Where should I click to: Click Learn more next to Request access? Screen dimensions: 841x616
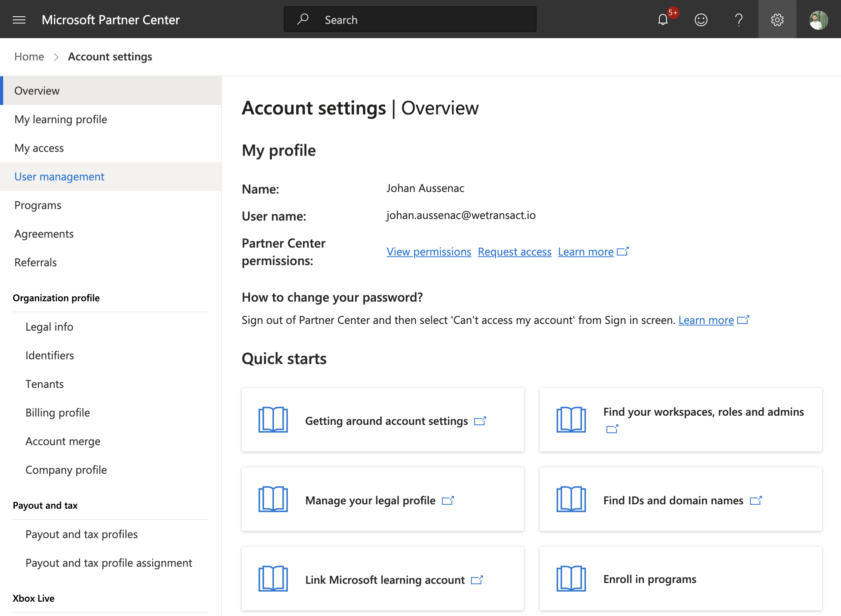586,252
